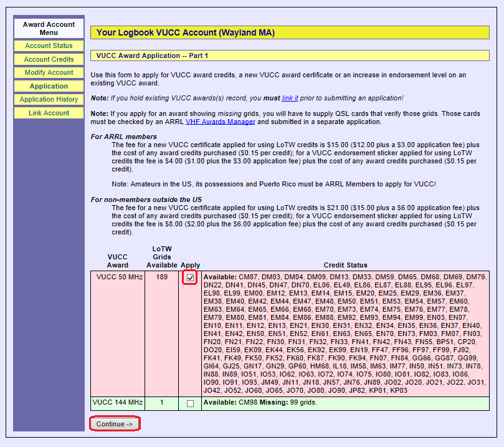Click the VUCC Award Application Part 1 heading
Screen dimensions: 504x447
coord(151,56)
